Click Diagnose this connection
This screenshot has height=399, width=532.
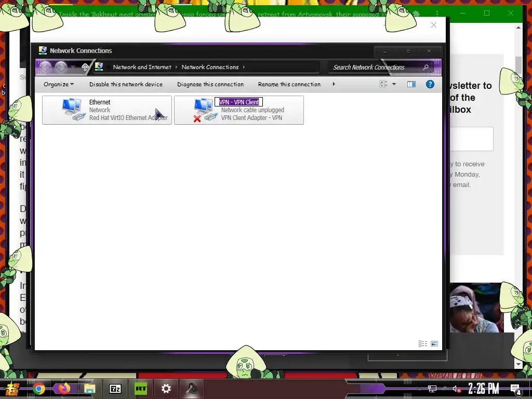click(210, 84)
